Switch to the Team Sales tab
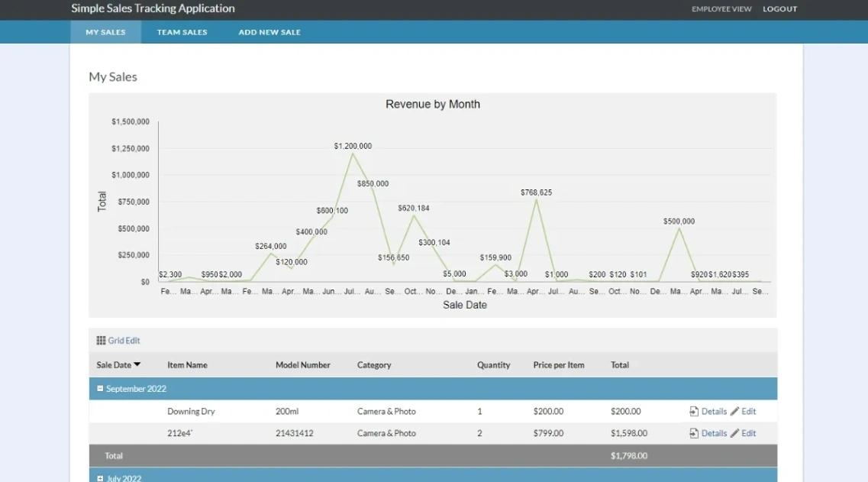 coord(182,32)
